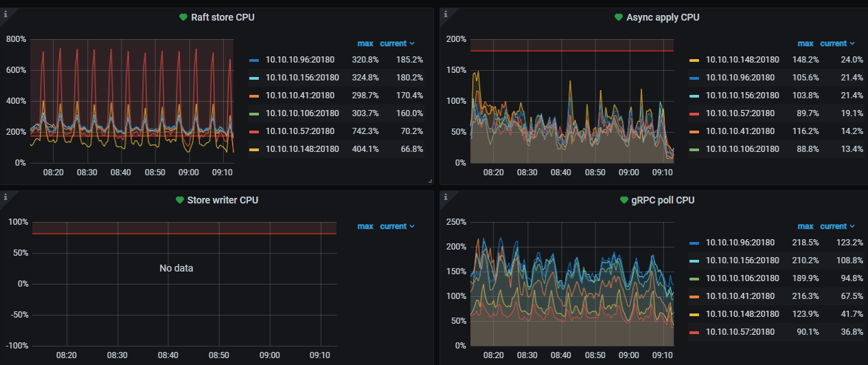The width and height of the screenshot is (868, 365).
Task: Open the gRPC poll CPU panel title menu
Action: [x=663, y=201]
